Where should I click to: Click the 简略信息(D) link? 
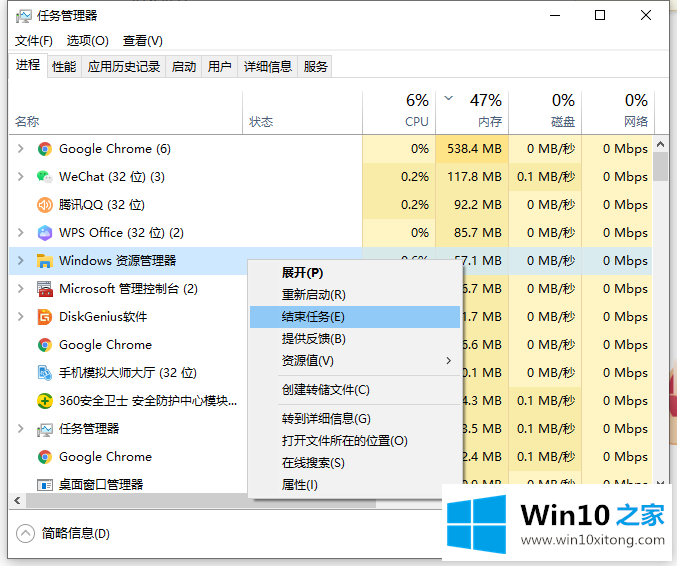[76, 534]
